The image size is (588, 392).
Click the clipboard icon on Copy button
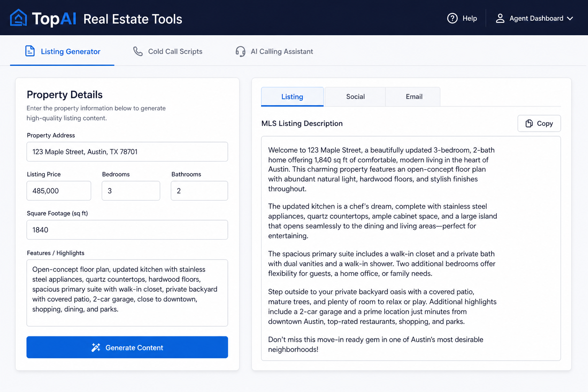pyautogui.click(x=529, y=123)
